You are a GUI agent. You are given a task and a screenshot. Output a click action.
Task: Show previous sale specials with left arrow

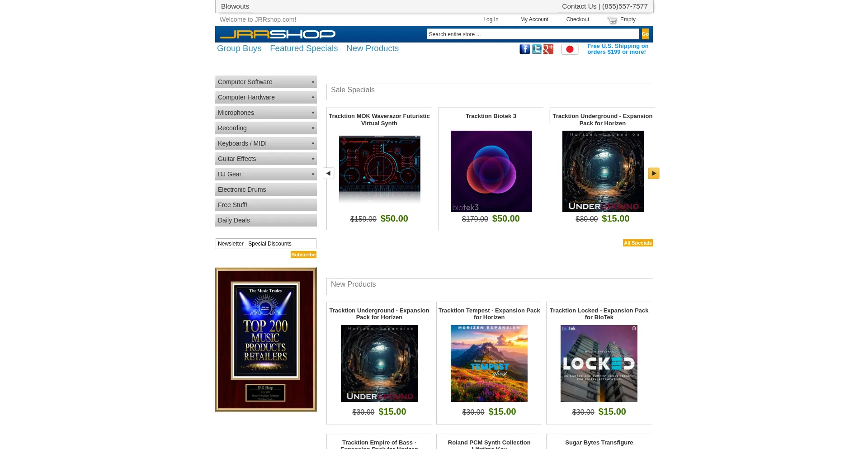[x=329, y=173]
